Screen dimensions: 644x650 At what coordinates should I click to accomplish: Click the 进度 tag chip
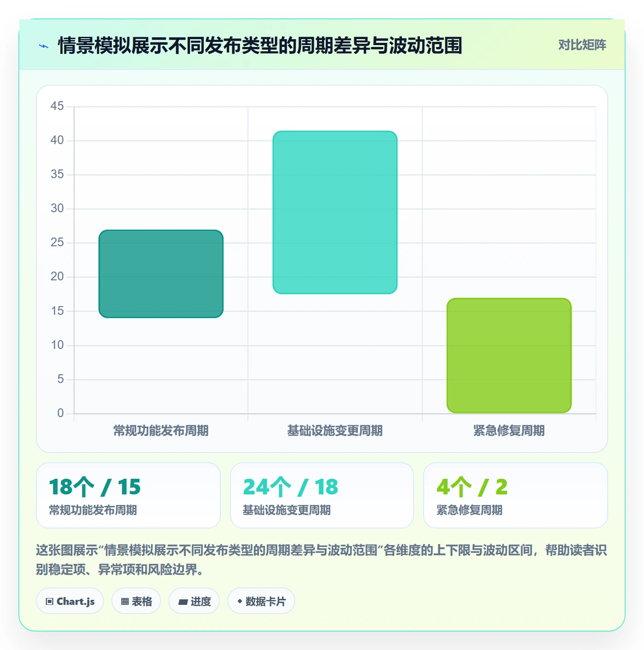(194, 601)
